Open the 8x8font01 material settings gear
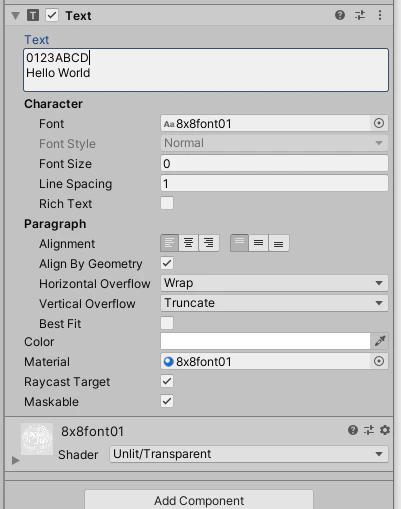 385,430
